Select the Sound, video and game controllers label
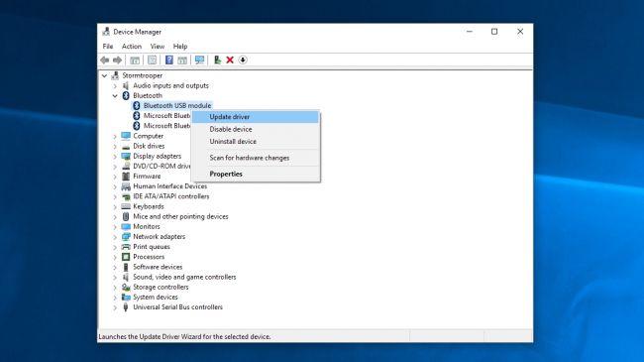 [x=184, y=277]
